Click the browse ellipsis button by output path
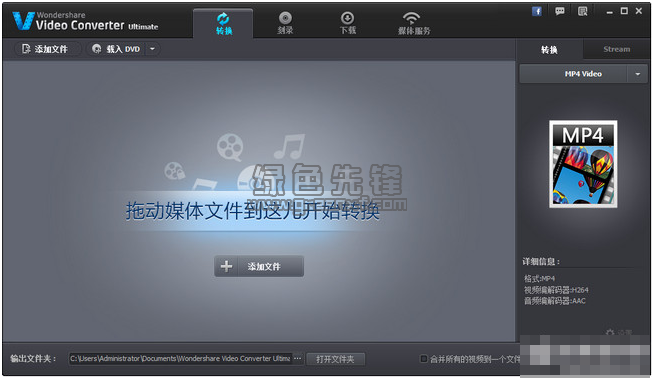Image resolution: width=654 pixels, height=379 pixels. pyautogui.click(x=297, y=359)
